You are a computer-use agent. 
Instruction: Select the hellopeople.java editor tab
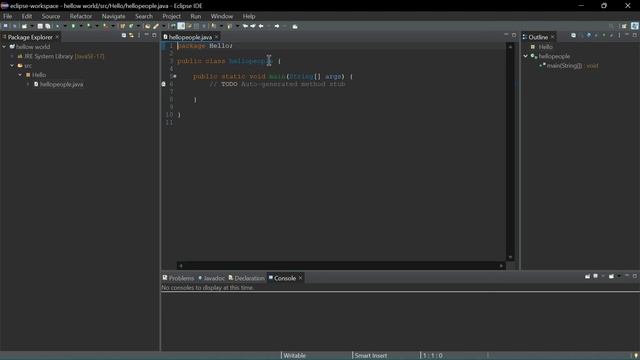(x=190, y=37)
